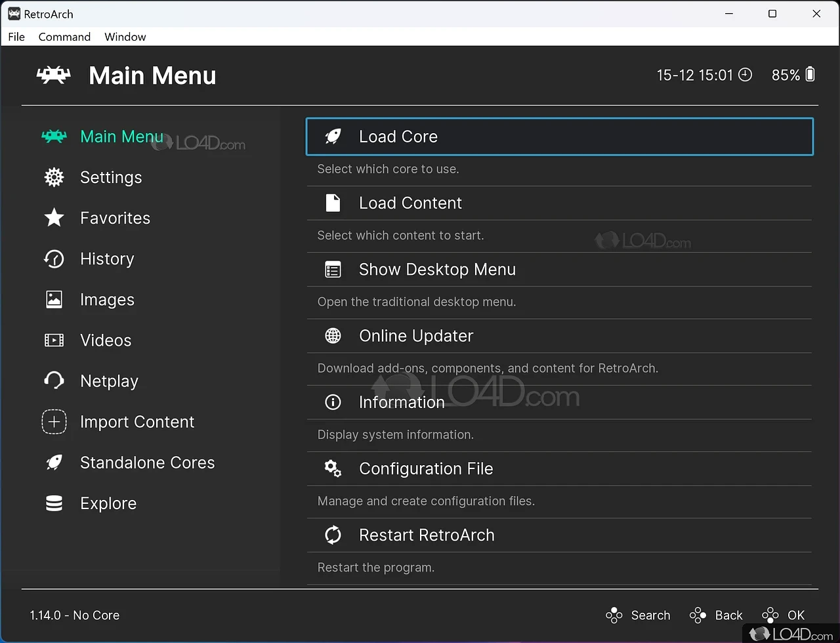Choose Import Content in sidebar
Screen dimensions: 840x643
pos(137,421)
